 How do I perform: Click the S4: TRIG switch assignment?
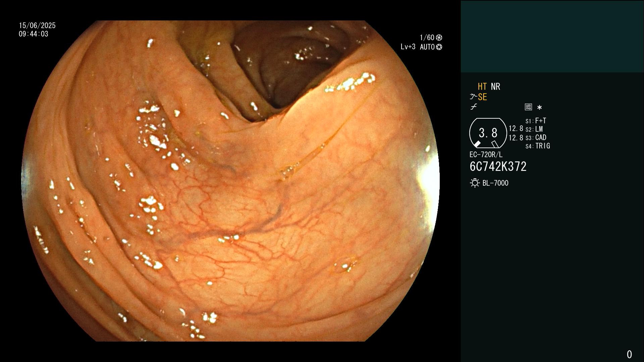pos(538,146)
